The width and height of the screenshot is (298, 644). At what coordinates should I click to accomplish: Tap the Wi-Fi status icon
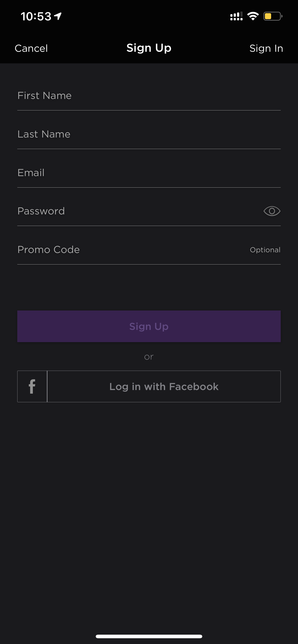pyautogui.click(x=253, y=16)
